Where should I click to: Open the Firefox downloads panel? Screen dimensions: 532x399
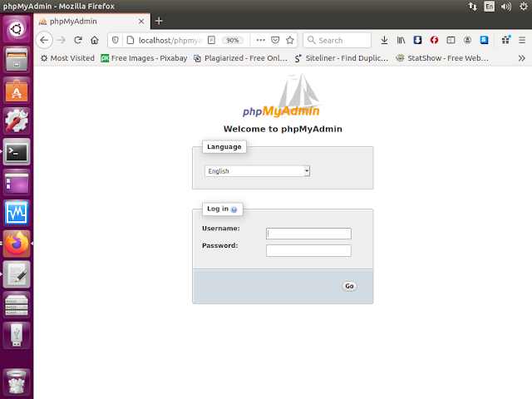click(x=384, y=41)
